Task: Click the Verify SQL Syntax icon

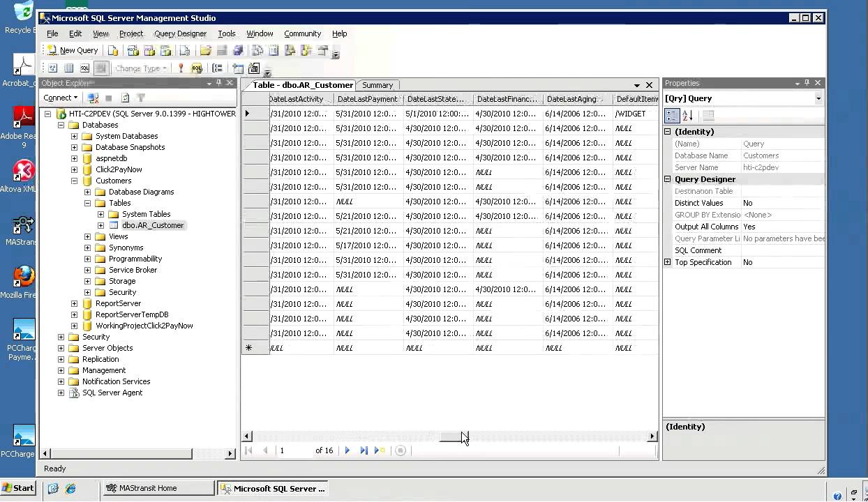Action: tap(197, 68)
